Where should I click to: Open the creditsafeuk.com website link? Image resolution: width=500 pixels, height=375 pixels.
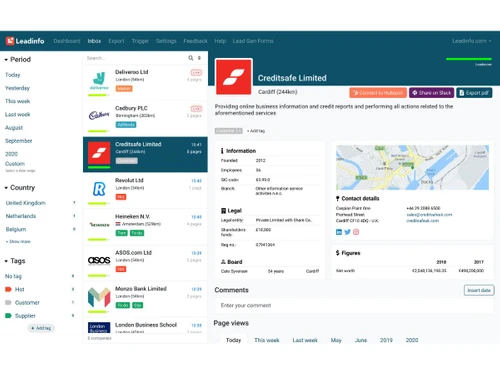click(x=423, y=221)
